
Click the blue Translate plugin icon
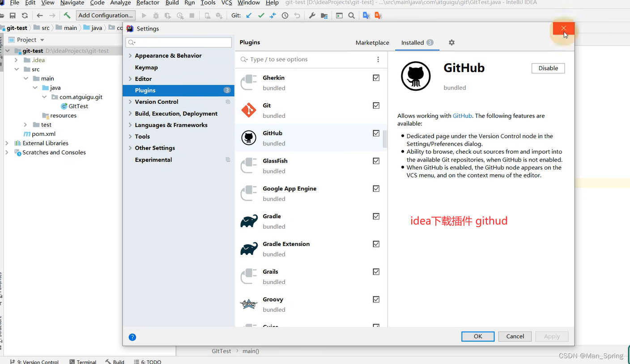[366, 16]
